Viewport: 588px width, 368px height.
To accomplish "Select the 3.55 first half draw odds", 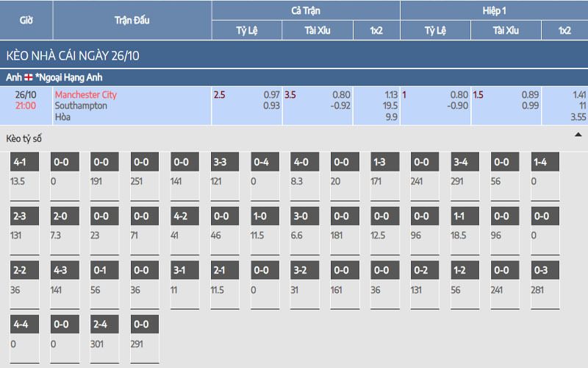I will pos(578,116).
